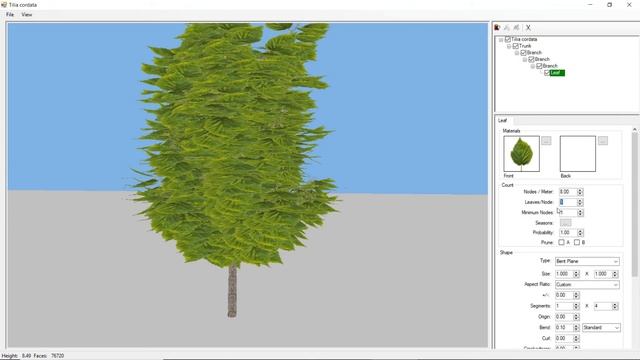This screenshot has height=360, width=640.
Task: Click the second Size spinner arrows
Action: (615, 274)
